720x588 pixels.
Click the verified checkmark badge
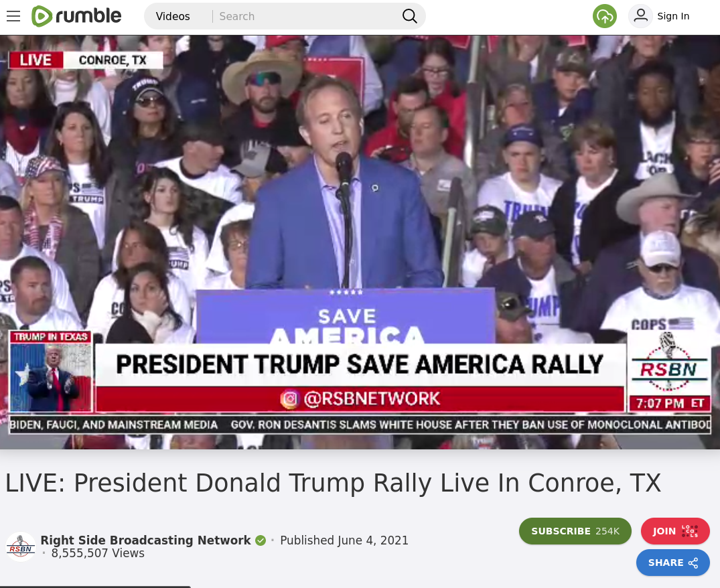point(261,540)
